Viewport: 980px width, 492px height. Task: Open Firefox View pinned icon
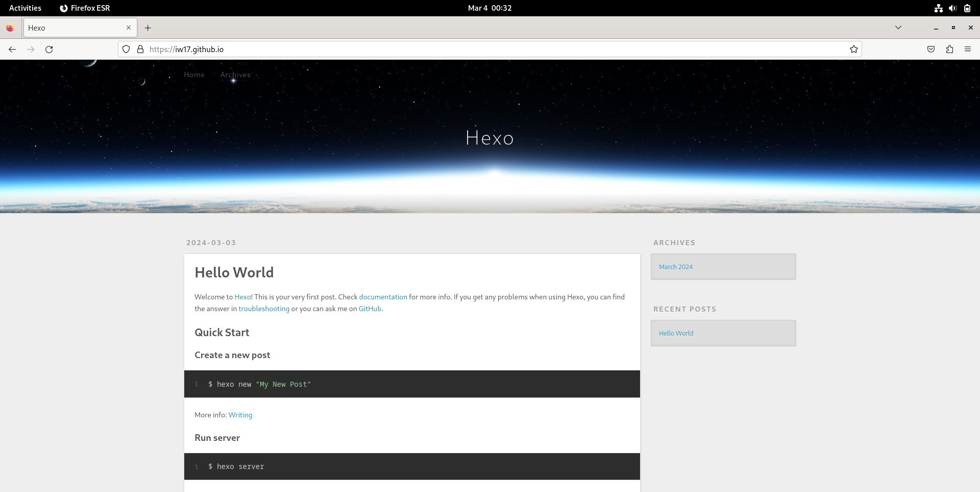[10, 28]
